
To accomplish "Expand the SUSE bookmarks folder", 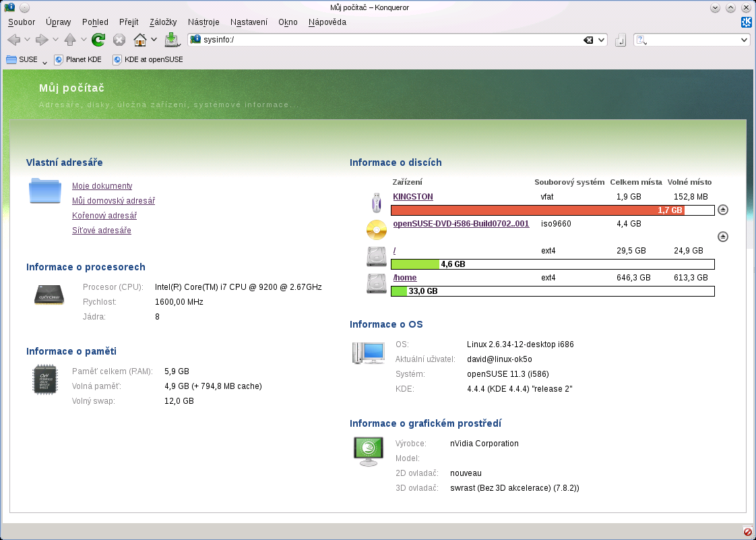I will tap(26, 60).
